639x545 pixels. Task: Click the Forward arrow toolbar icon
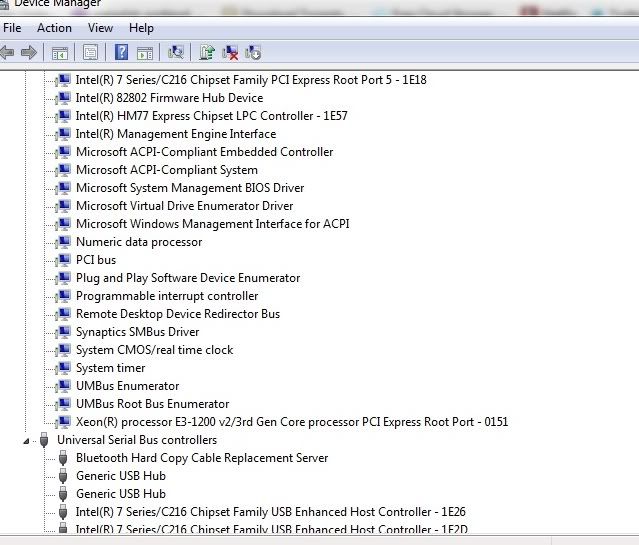(x=29, y=53)
